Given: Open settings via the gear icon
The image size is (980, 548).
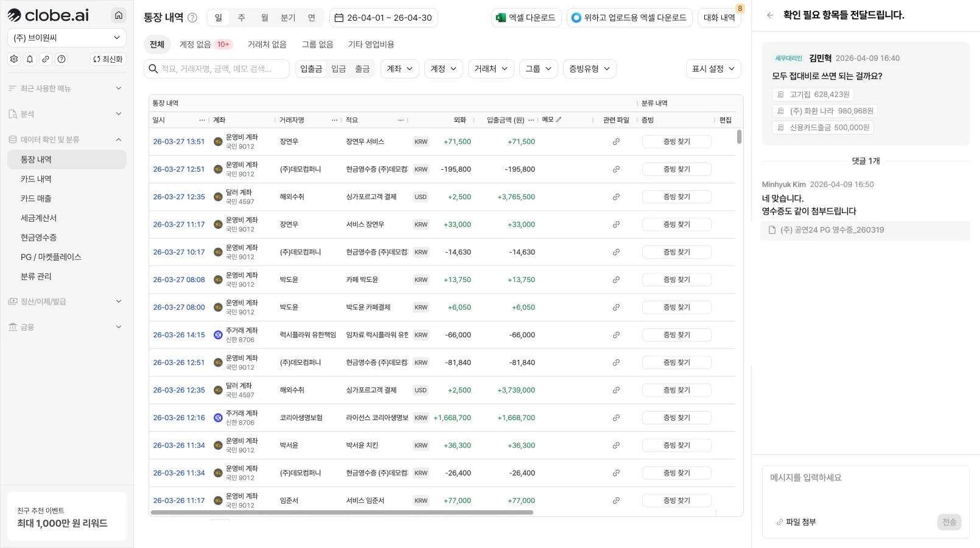Looking at the screenshot, I should [x=14, y=59].
